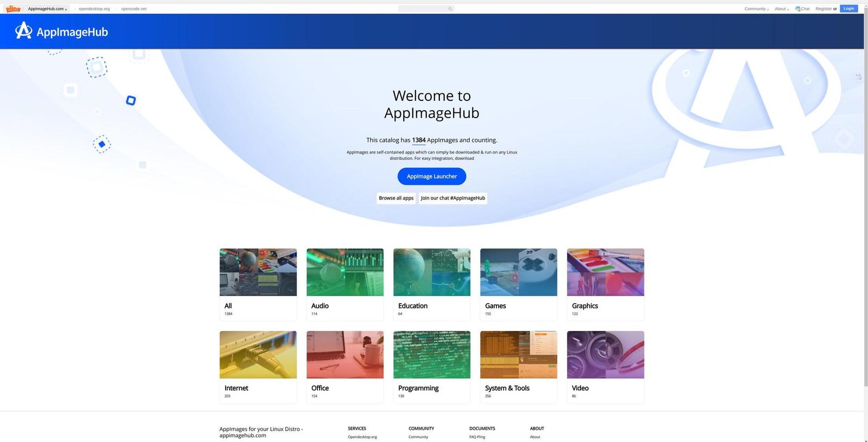Click the 1384 AppImages count link
The height and width of the screenshot is (442, 868).
click(x=419, y=140)
